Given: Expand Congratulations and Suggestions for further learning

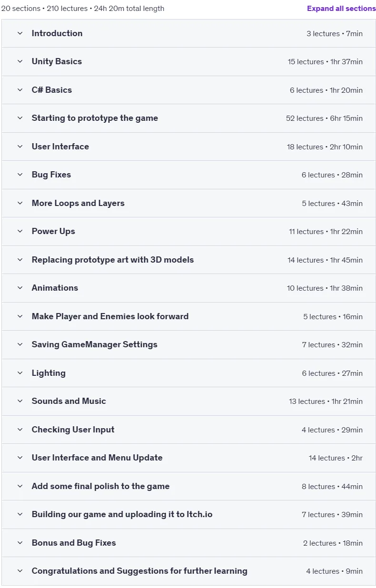Looking at the screenshot, I should (x=188, y=571).
